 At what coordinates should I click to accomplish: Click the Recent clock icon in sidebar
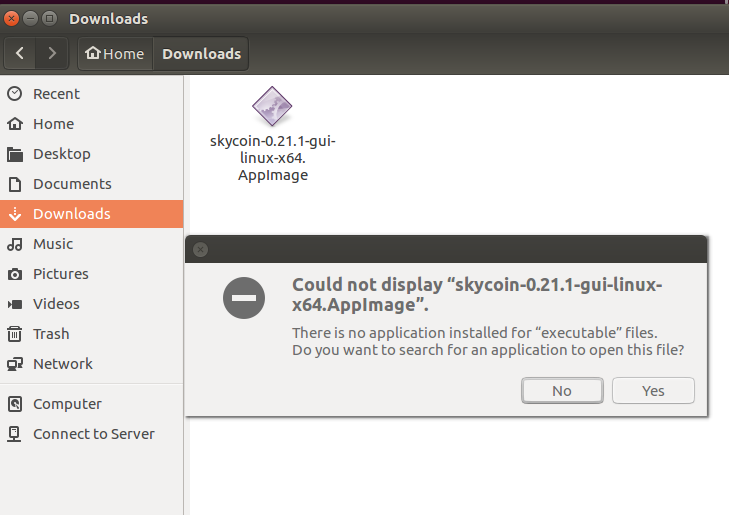[15, 94]
